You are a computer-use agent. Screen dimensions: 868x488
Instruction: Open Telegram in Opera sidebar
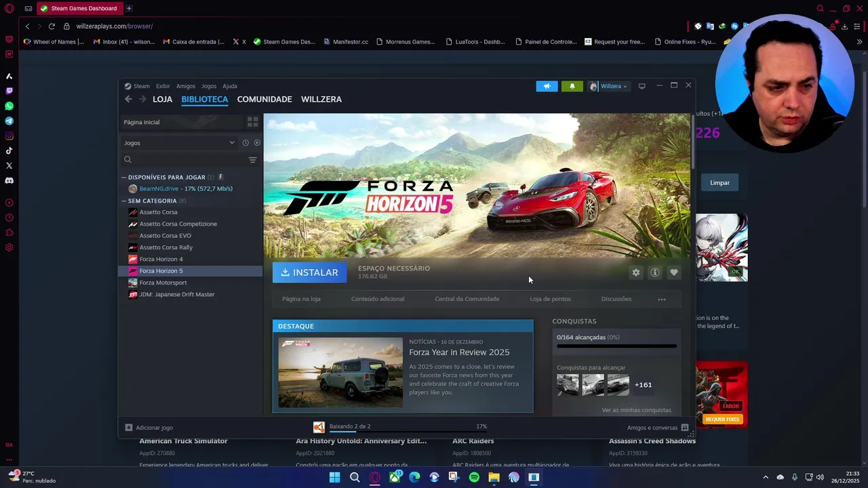pyautogui.click(x=9, y=121)
